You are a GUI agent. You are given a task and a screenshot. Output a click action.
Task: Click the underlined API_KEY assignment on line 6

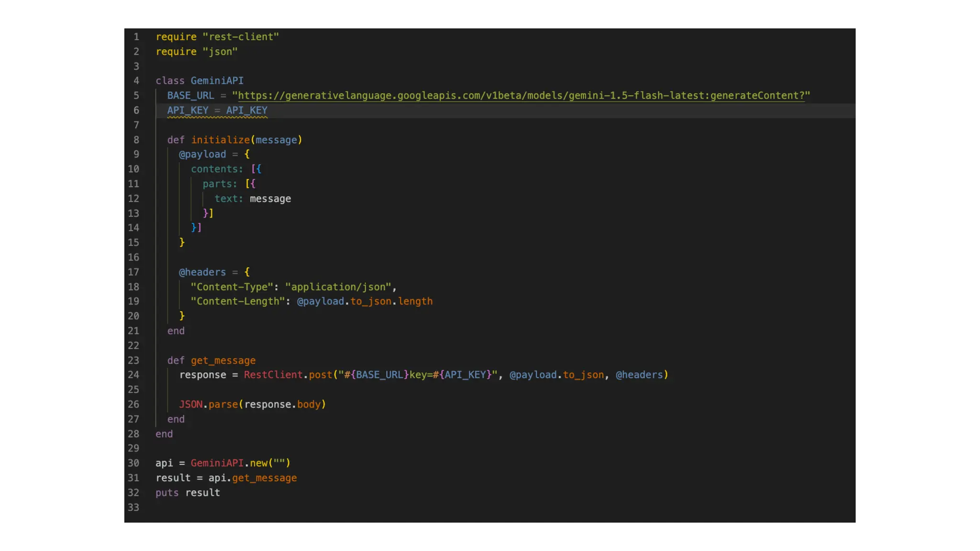tap(217, 110)
